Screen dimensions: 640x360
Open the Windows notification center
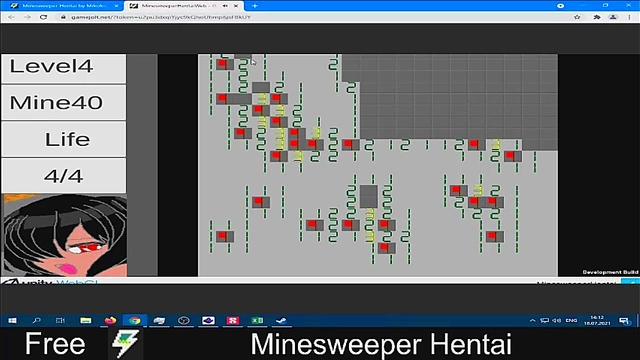tap(624, 321)
